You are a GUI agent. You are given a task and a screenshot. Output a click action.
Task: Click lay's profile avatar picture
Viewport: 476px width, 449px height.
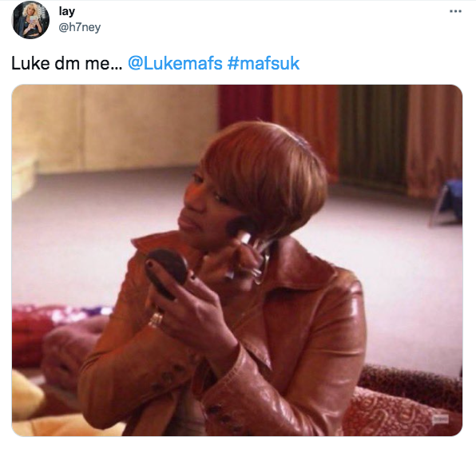coord(30,20)
